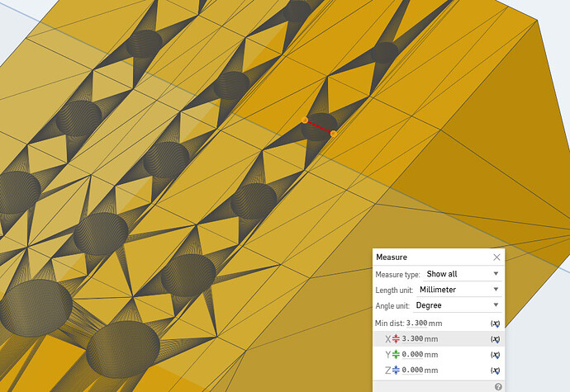Screen dimensions: 570x392
Task: Select the Y 0.000 mm value
Action: [x=419, y=355]
